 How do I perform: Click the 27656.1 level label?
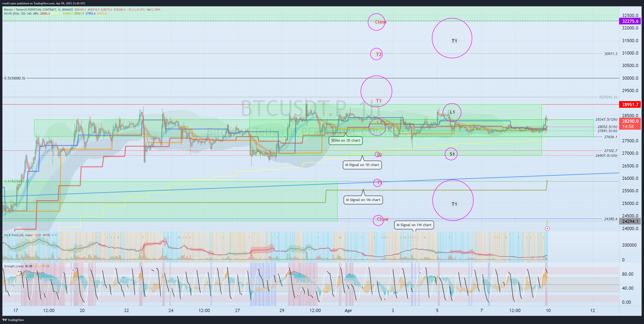tap(611, 137)
